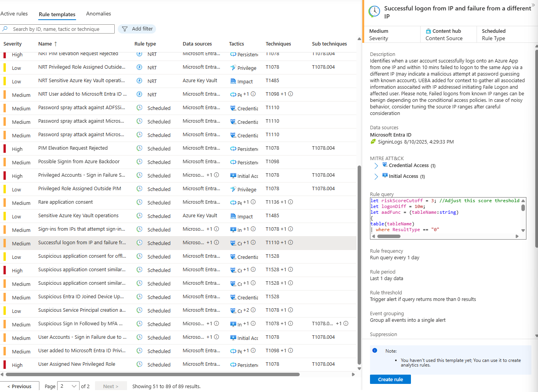Screen dimensions: 538x392
Task: Click Scheduled clock icon in Rare application consent row
Action: 139,202
